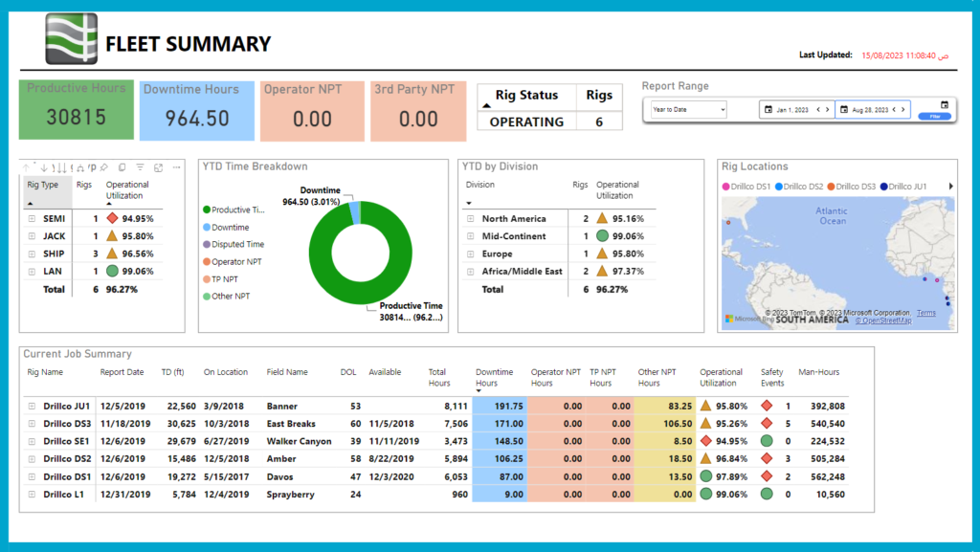
Task: Expand the JACK rig type row
Action: pyautogui.click(x=32, y=236)
